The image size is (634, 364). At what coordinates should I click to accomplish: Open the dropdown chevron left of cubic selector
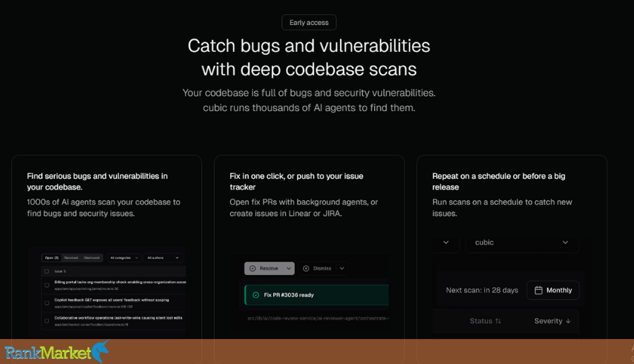coord(446,243)
